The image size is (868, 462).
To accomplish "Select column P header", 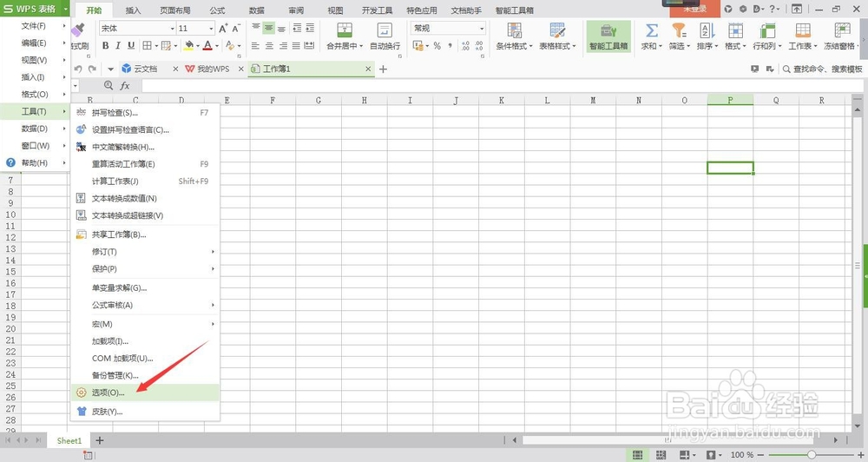I will click(730, 100).
